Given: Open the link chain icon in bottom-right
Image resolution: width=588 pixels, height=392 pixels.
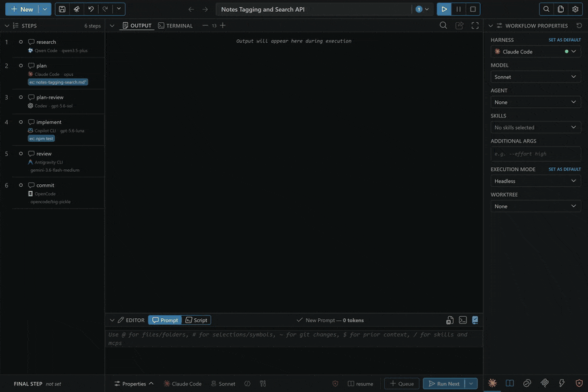Looking at the screenshot, I should 527,383.
